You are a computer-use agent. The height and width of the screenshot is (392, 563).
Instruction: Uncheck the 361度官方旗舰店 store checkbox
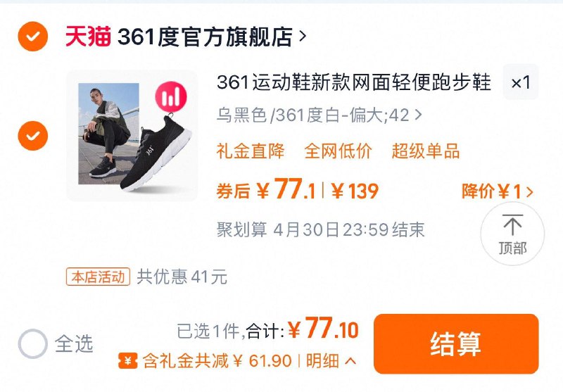point(32,37)
